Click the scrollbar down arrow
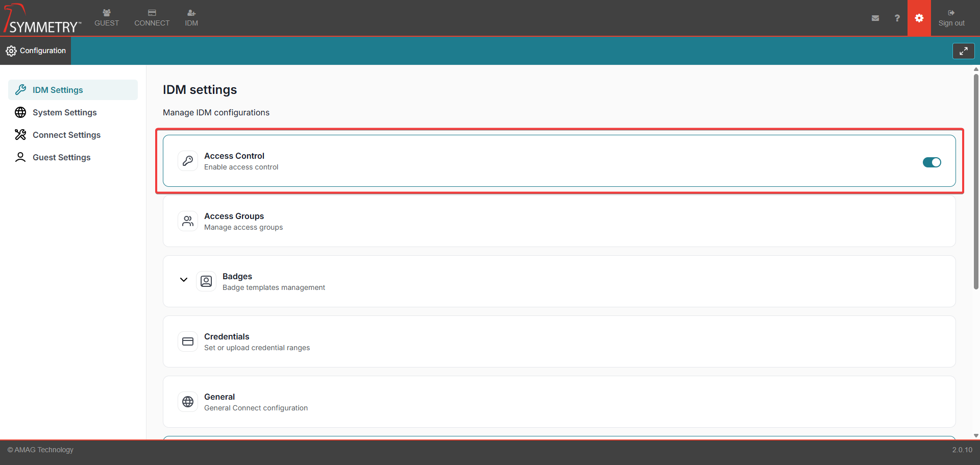The height and width of the screenshot is (465, 980). tap(976, 435)
